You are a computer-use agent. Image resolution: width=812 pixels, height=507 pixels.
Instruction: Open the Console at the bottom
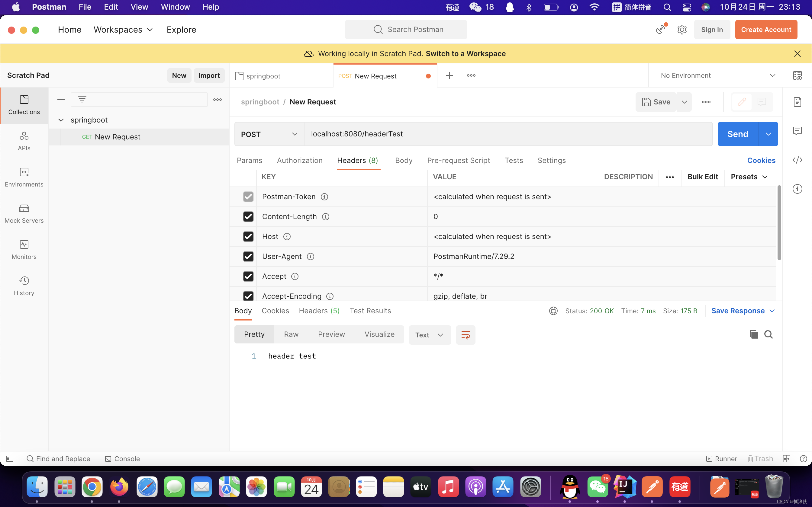(x=122, y=458)
